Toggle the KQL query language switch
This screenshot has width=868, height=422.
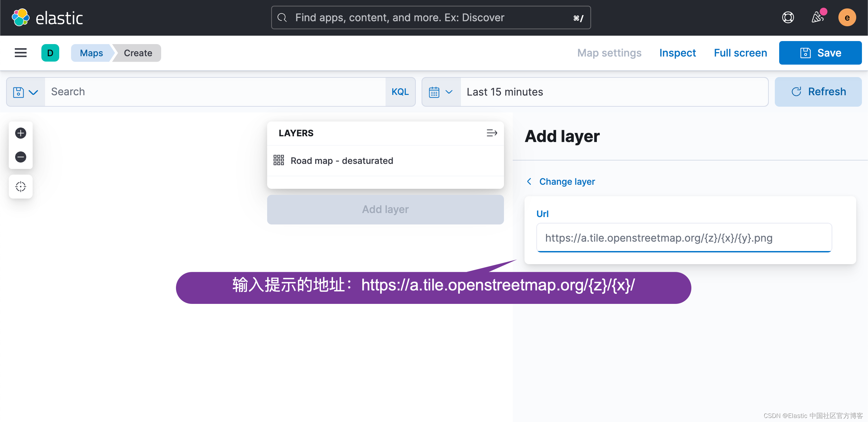pos(400,92)
